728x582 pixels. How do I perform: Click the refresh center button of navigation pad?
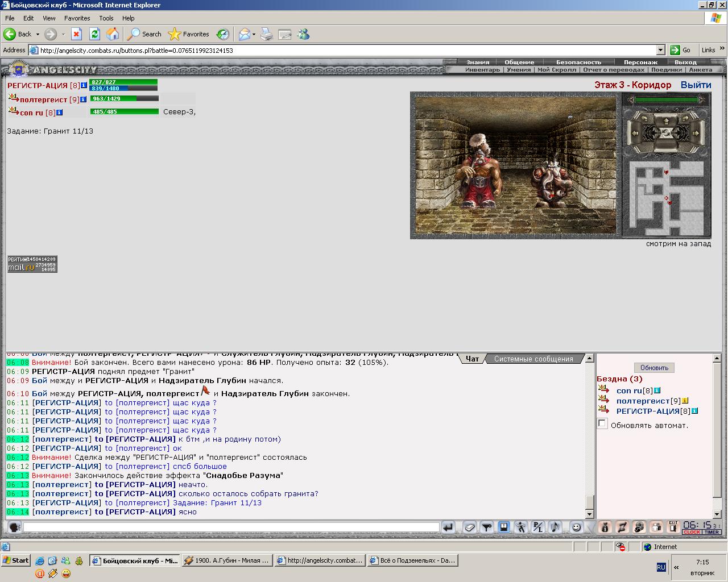point(666,133)
